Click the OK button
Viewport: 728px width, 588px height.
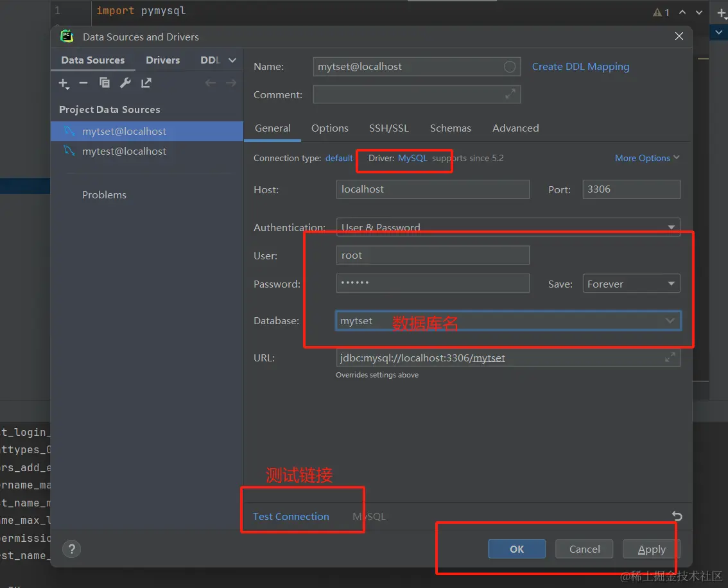(516, 549)
